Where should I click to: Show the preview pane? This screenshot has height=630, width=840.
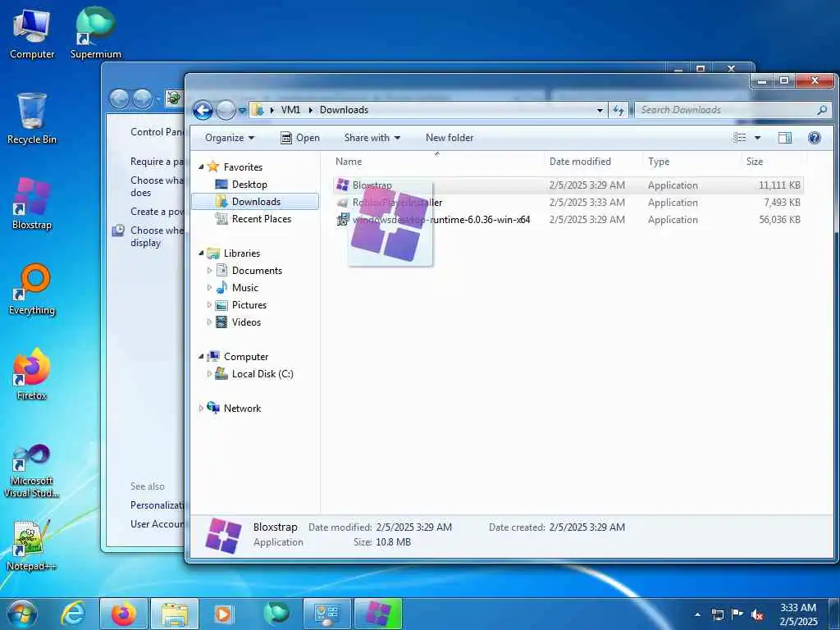pos(785,138)
